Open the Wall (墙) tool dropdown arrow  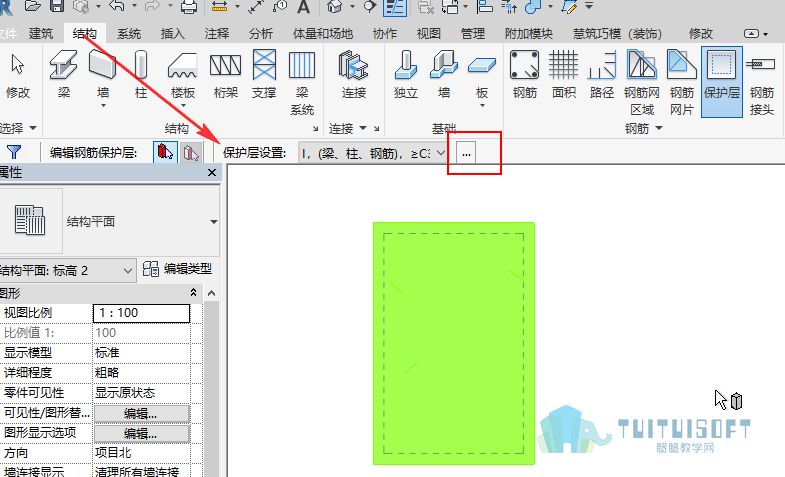pos(103,106)
